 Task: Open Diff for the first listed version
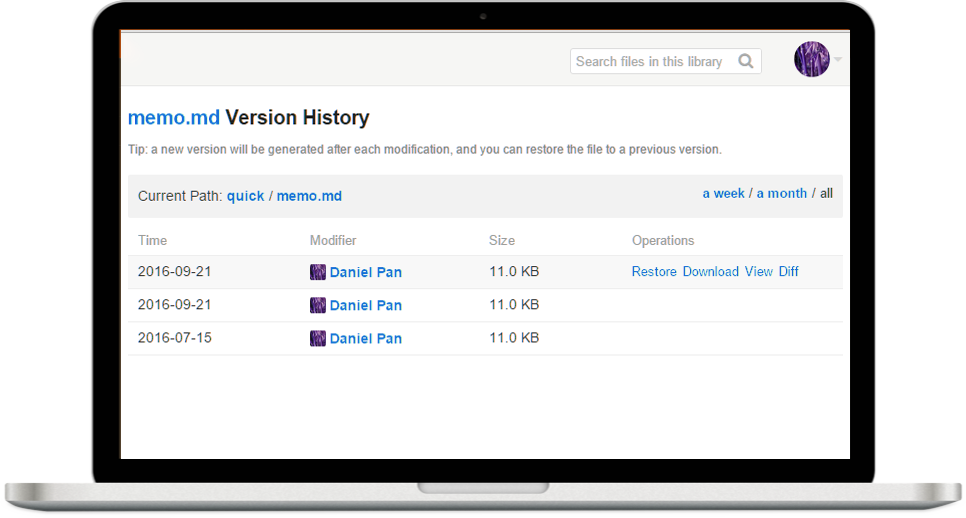coord(788,271)
